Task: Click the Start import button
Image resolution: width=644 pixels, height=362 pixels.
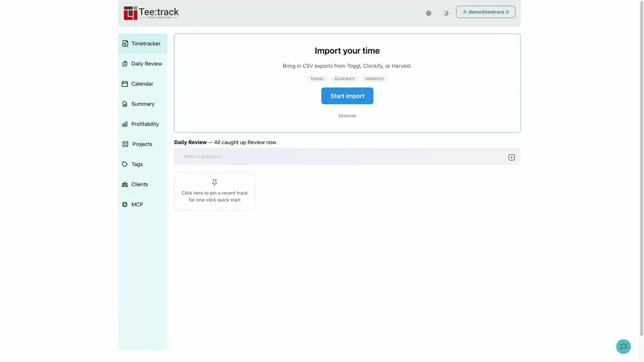Action: [347, 96]
